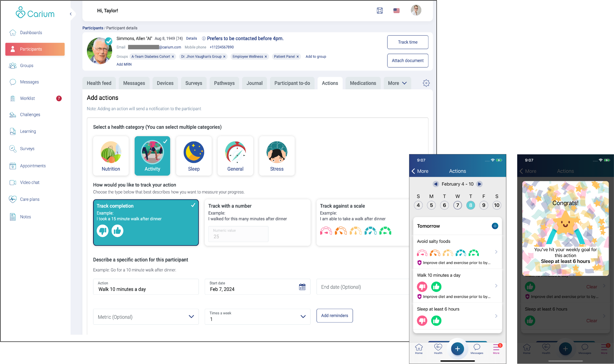
Task: Click the Track time button
Action: tap(407, 42)
